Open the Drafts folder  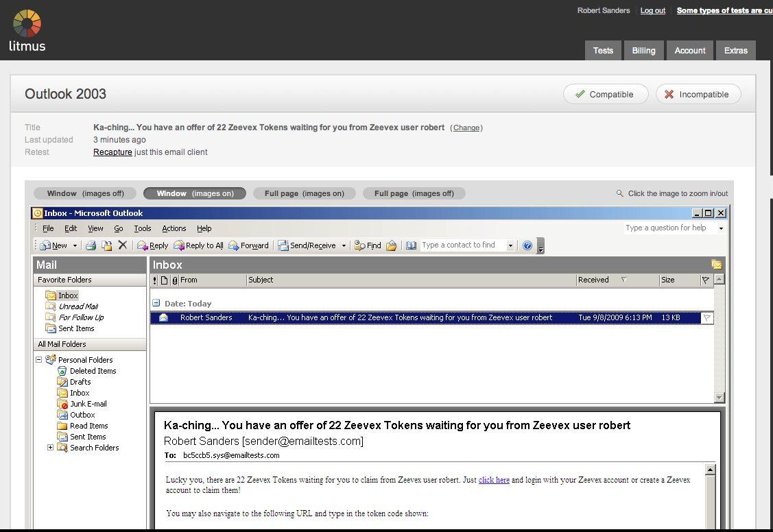(x=74, y=382)
